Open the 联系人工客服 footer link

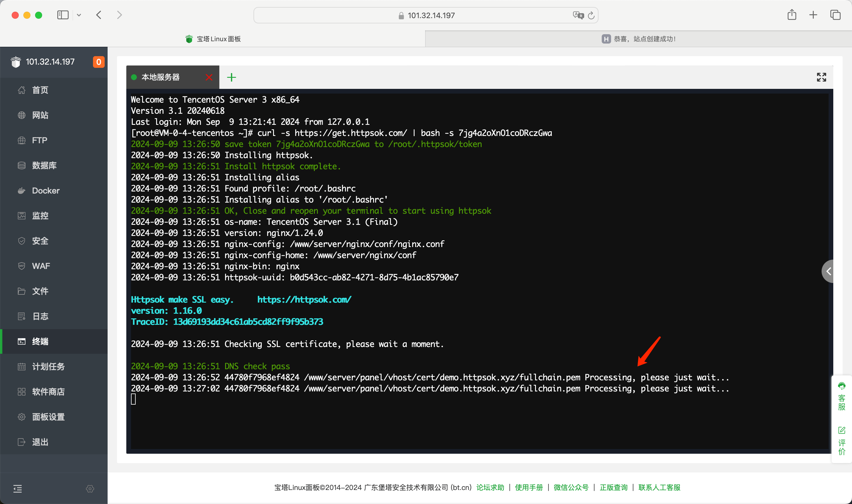click(x=659, y=487)
